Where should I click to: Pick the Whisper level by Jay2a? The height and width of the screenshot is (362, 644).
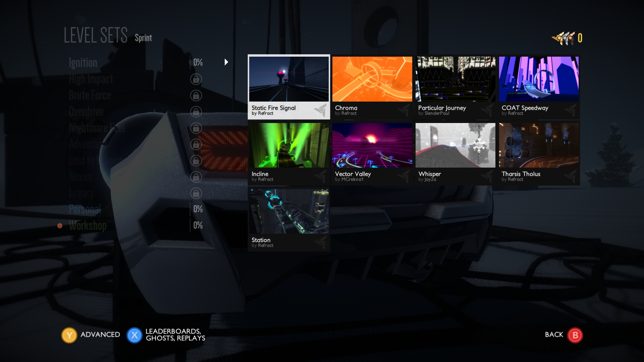tap(455, 145)
